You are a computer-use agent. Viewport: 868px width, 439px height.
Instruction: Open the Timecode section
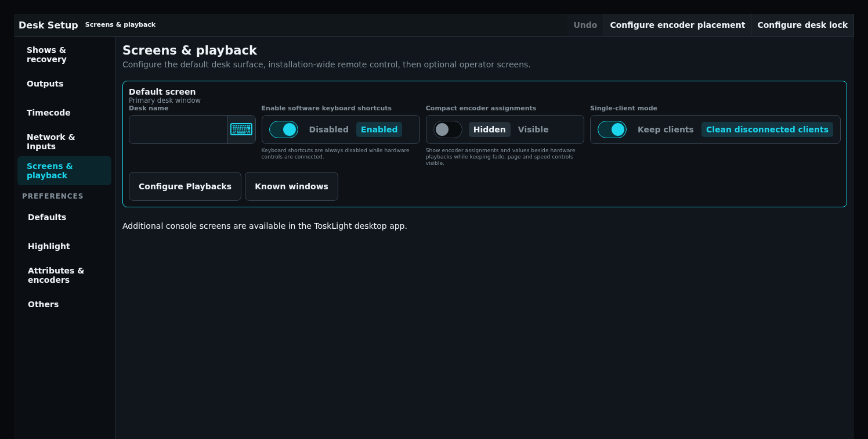64,113
